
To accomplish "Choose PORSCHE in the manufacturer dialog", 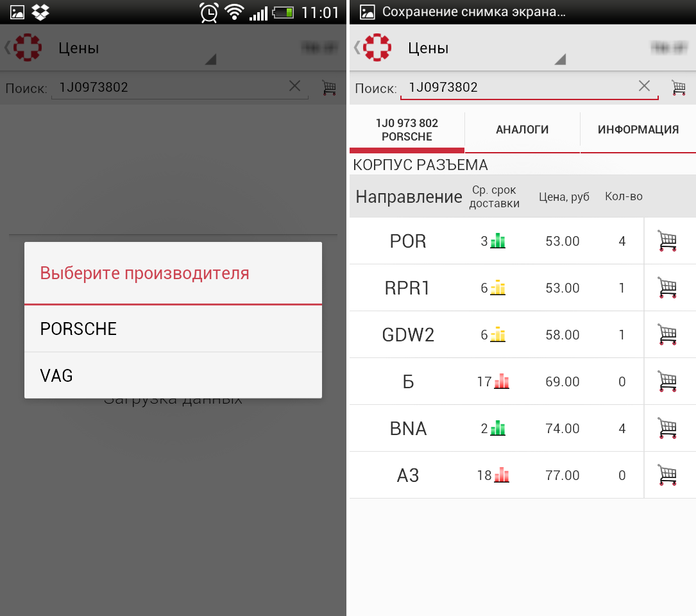I will pyautogui.click(x=173, y=329).
